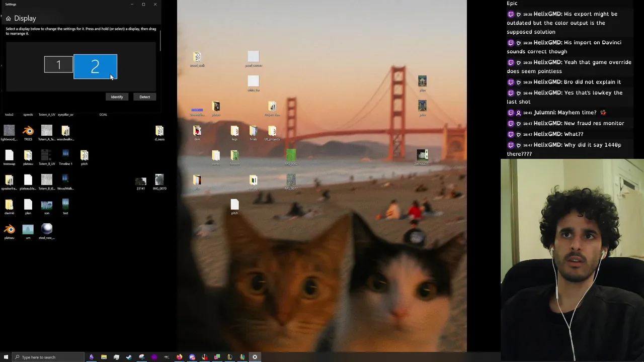Select the lightwood texture desktop icon
Image resolution: width=644 pixels, height=362 pixels.
coord(9,131)
